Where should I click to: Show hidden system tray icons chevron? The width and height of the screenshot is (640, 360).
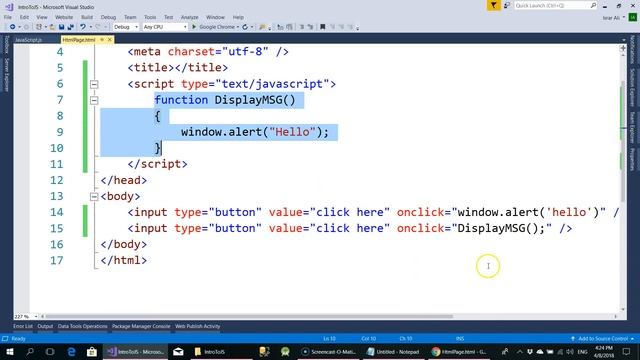[x=520, y=351]
